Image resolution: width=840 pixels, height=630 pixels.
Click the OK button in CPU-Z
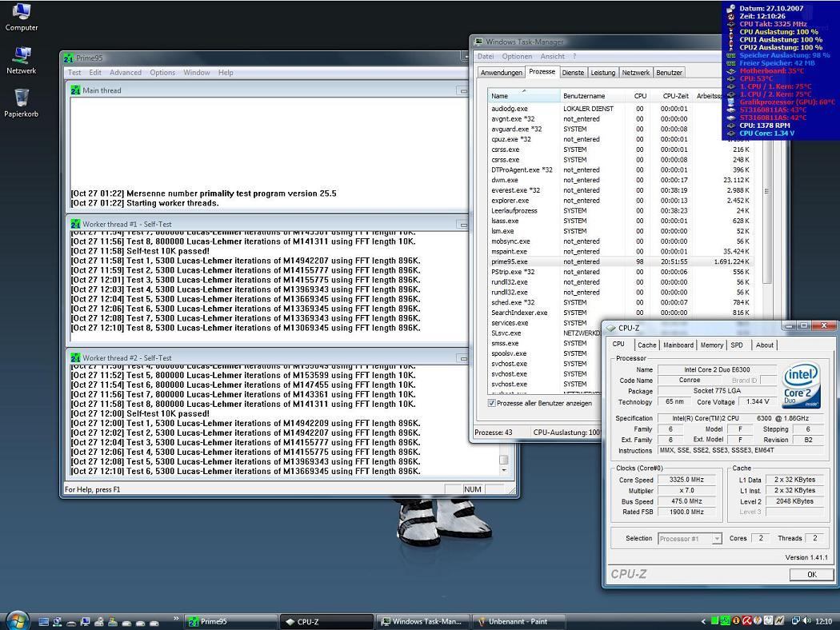(x=812, y=574)
